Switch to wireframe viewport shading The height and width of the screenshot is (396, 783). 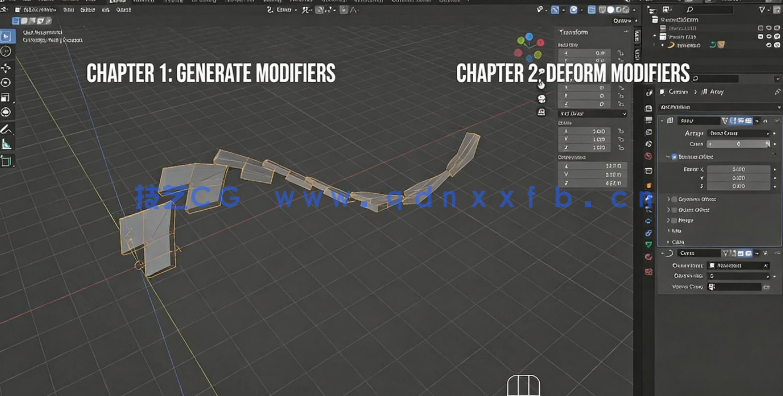[603, 9]
